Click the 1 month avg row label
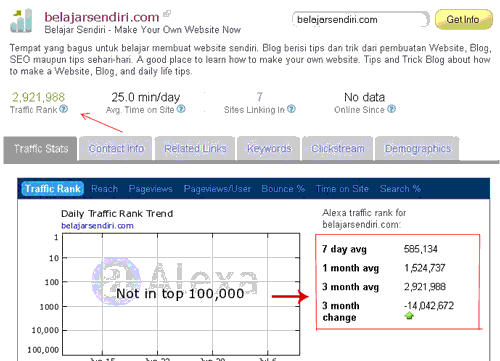Image resolution: width=500 pixels, height=361 pixels. [350, 268]
